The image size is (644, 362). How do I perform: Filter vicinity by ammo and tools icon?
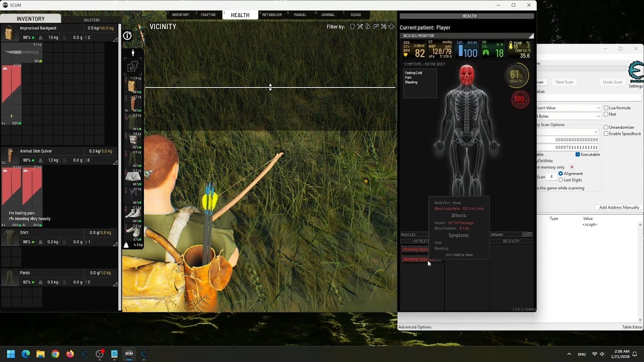click(x=383, y=27)
